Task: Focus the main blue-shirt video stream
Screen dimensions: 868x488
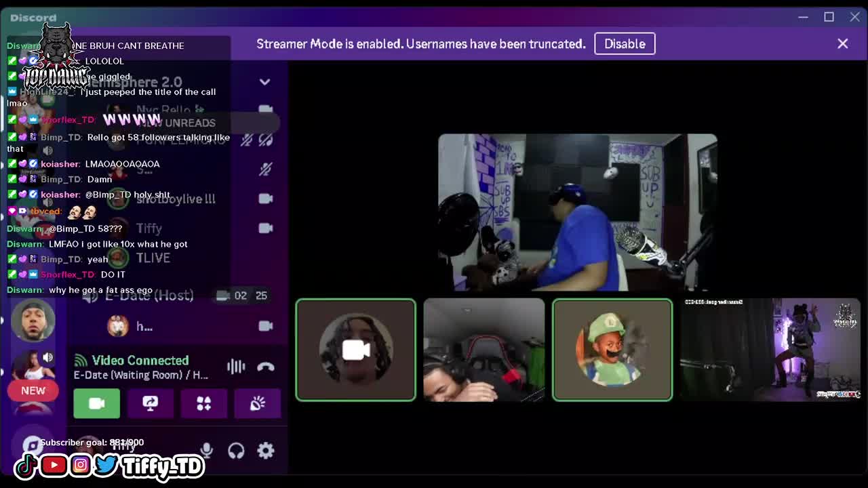Action: 578,212
